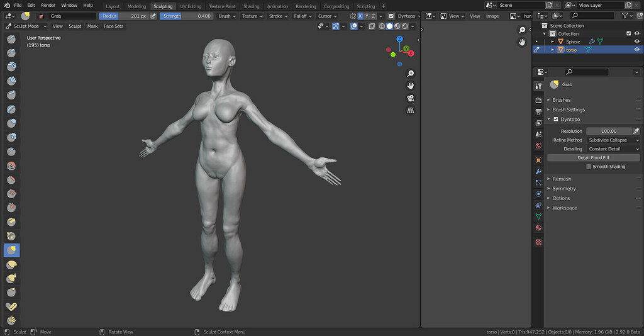Select the Clay brush tool
644x336 pixels.
tap(11, 67)
